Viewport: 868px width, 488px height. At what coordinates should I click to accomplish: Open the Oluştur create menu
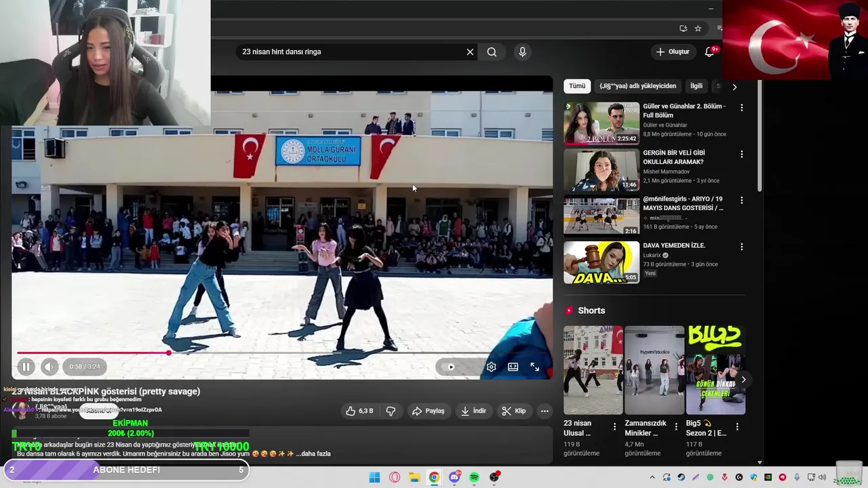coord(672,52)
